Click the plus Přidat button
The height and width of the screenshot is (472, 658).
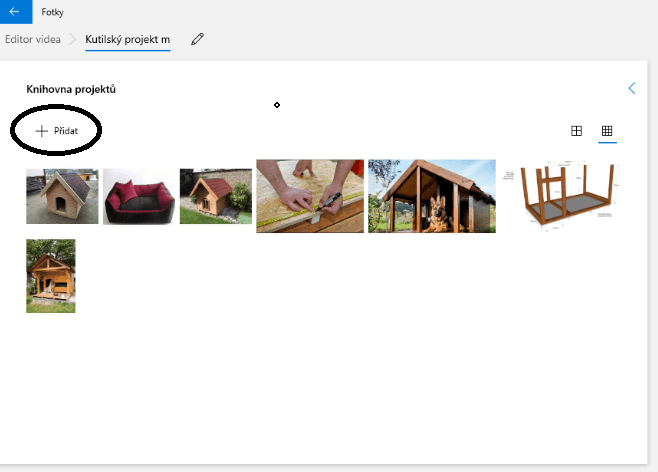coord(57,131)
